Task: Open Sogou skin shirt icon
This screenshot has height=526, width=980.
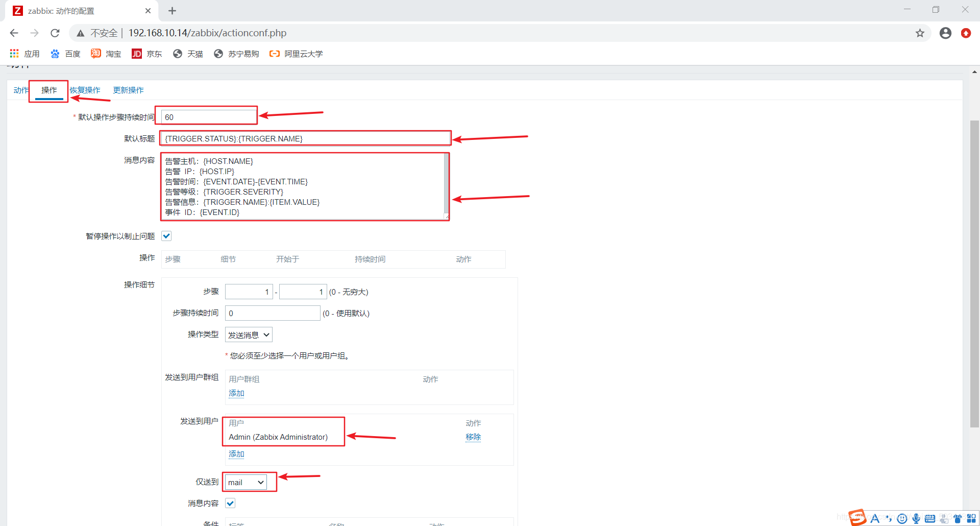Action: click(958, 518)
